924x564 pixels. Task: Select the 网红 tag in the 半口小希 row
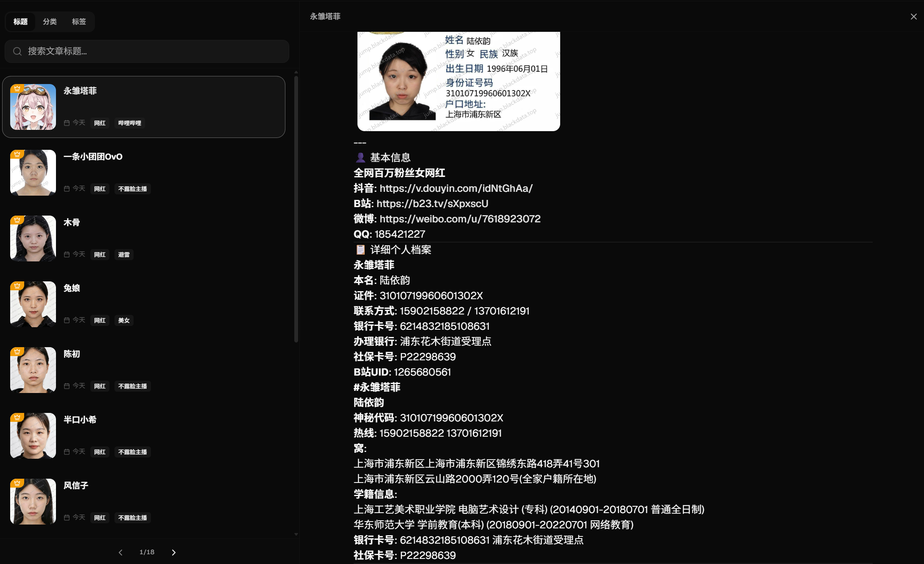(x=100, y=452)
